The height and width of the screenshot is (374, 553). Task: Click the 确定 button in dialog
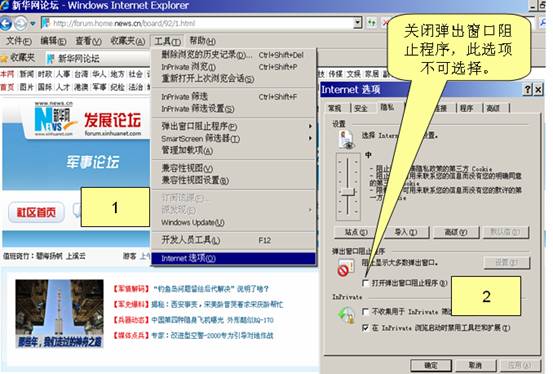click(431, 365)
